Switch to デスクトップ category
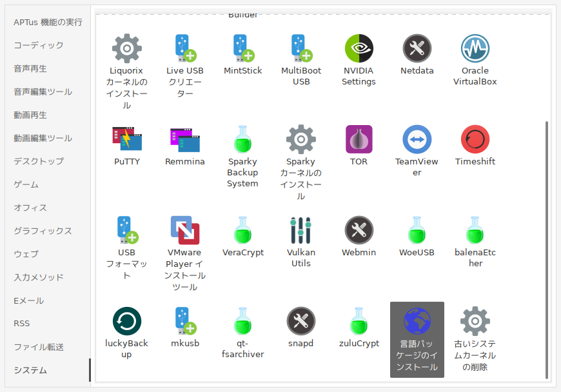 coord(39,161)
